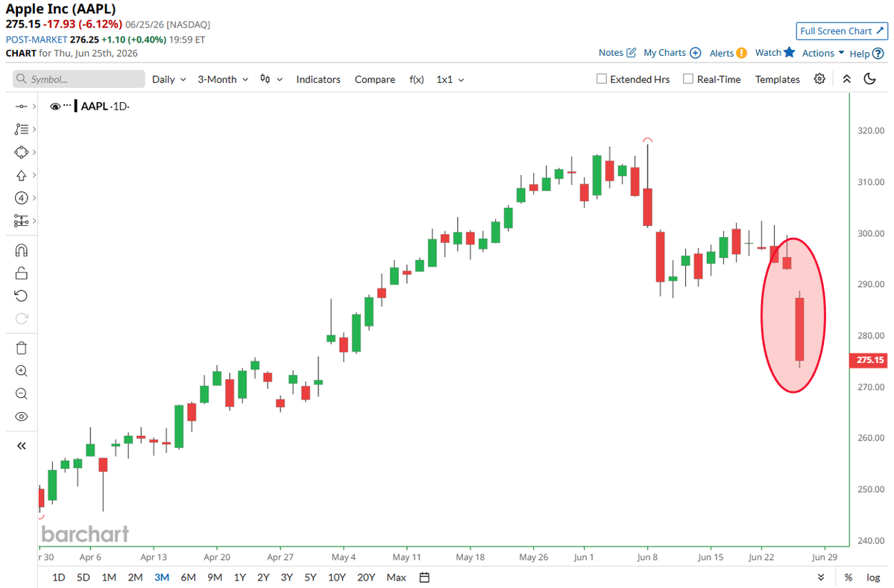Select the measurement range tool
The image size is (894, 588).
coord(21,221)
